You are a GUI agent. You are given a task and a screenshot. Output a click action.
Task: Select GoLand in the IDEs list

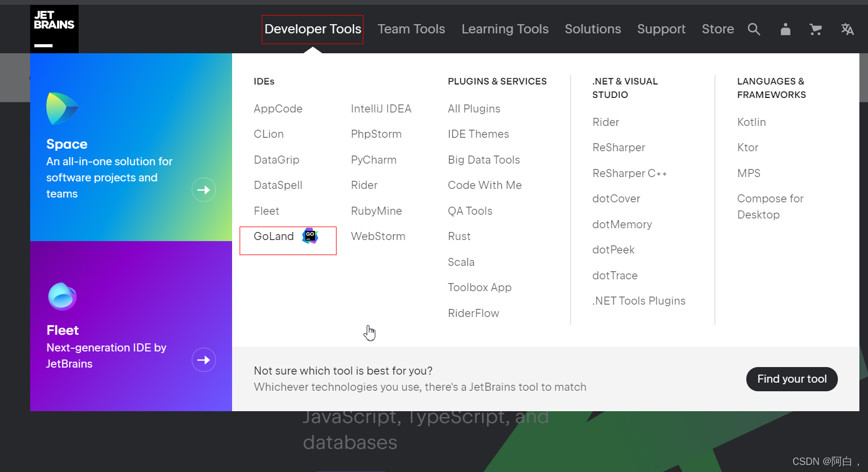coord(274,236)
